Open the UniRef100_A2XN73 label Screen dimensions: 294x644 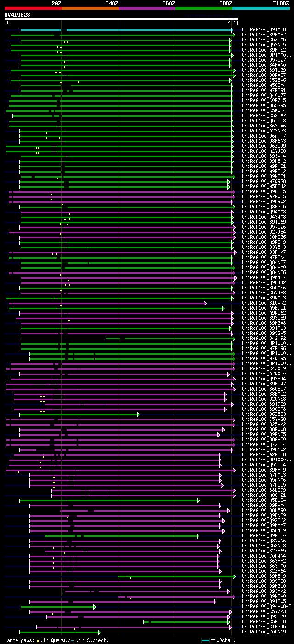coord(264,131)
